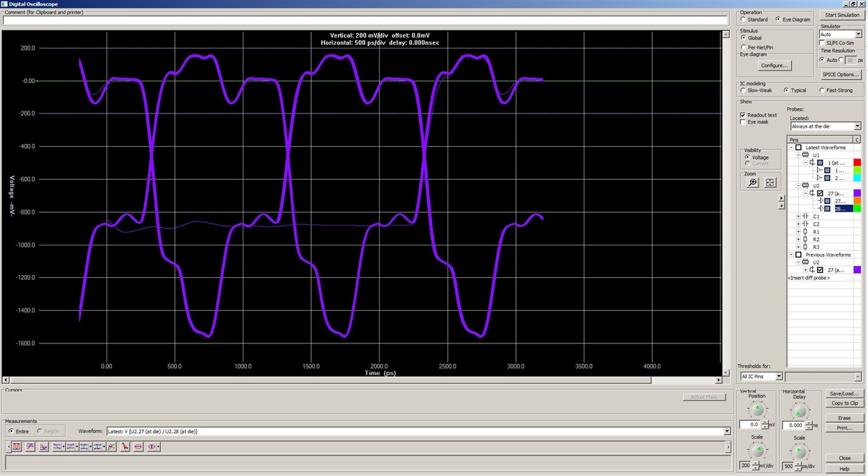
Task: Select Slow-Weak IC modeling
Action: [743, 90]
